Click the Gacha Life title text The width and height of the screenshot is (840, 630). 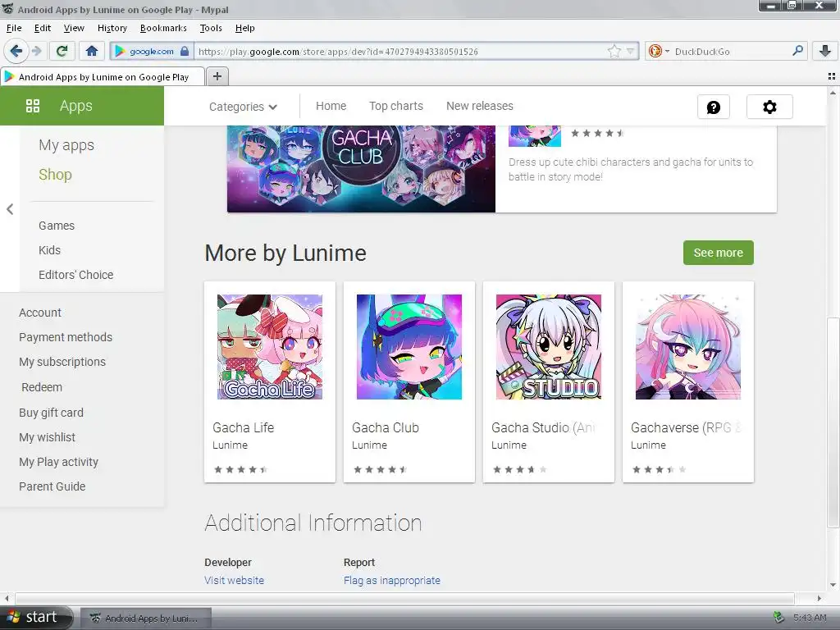[x=243, y=427]
